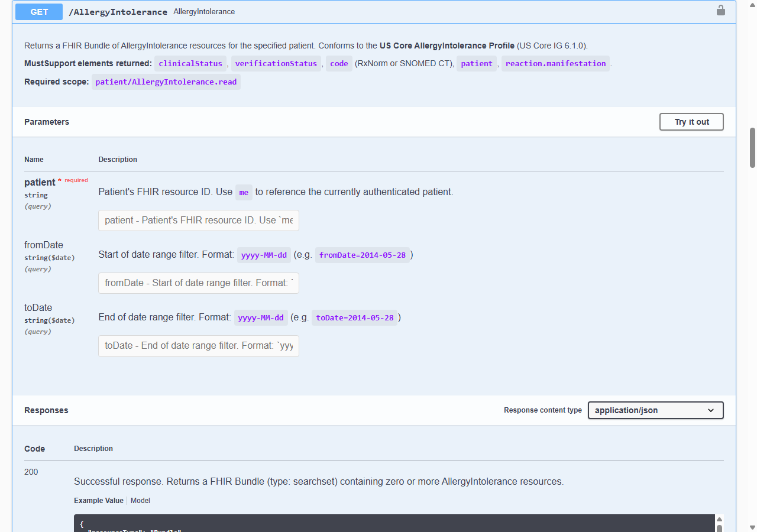Image resolution: width=757 pixels, height=532 pixels.
Task: Select application/json in the content type selector
Action: click(655, 410)
